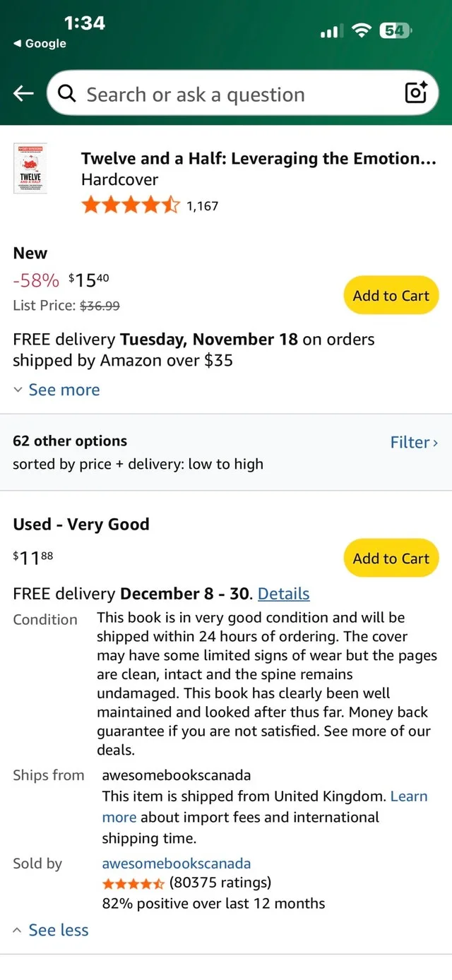Open the Filter options for other buying choices

pyautogui.click(x=413, y=441)
